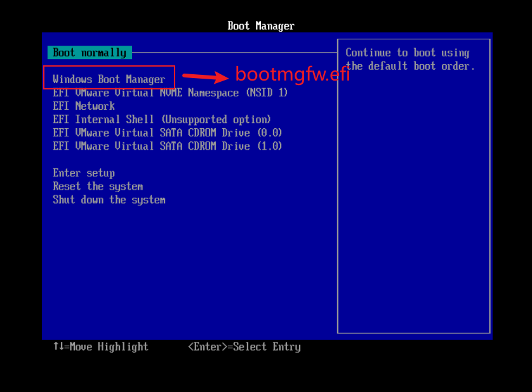
Task: Click Reset the system
Action: coord(98,186)
